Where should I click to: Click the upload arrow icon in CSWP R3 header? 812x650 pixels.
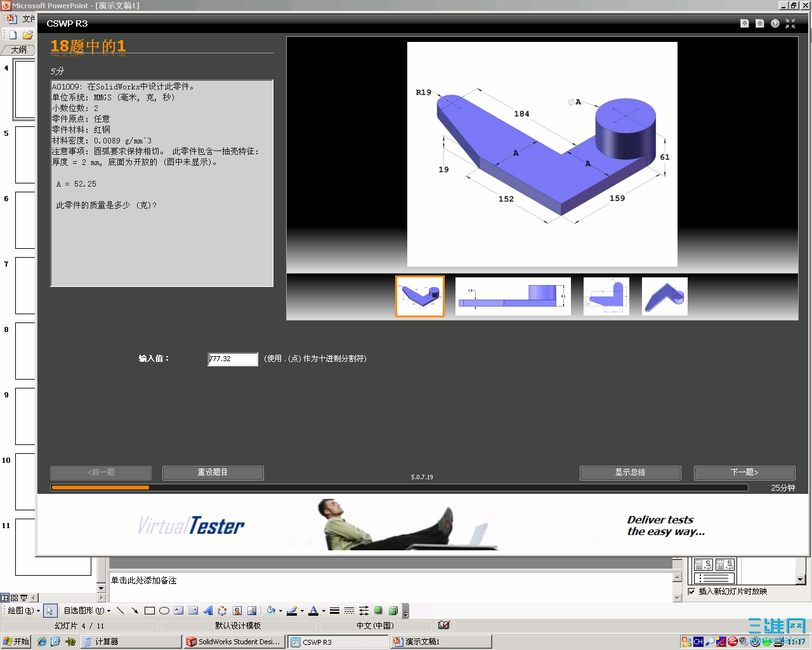[760, 23]
